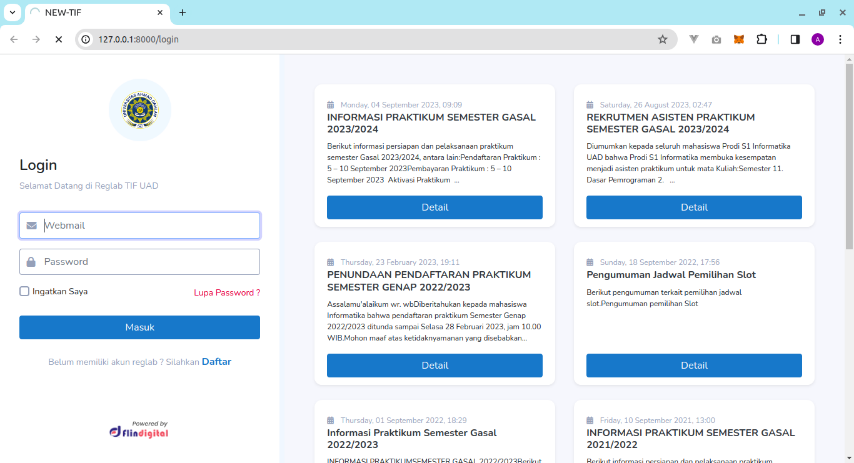This screenshot has width=854, height=463.
Task: Bookmark this page with the star icon
Action: 662,39
